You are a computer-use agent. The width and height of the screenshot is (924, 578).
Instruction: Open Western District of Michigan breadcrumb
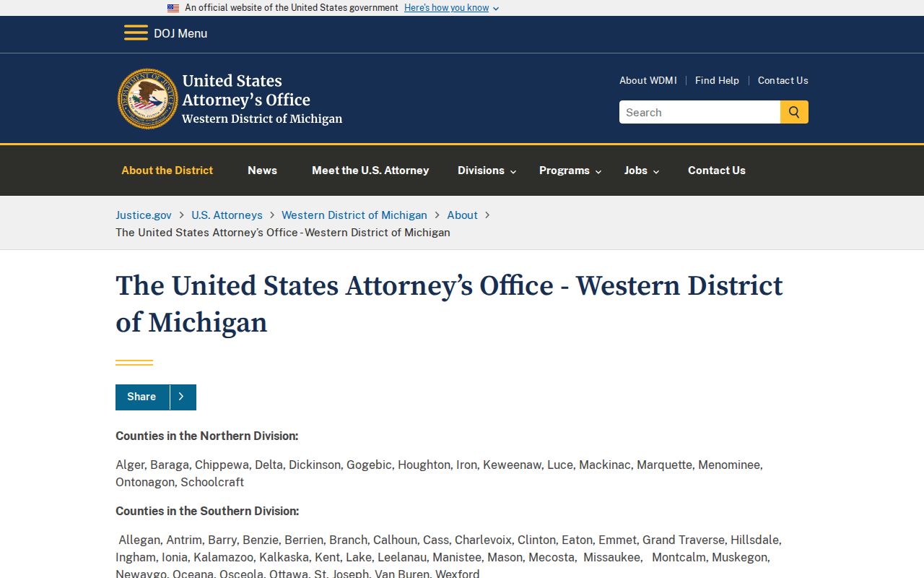tap(354, 215)
